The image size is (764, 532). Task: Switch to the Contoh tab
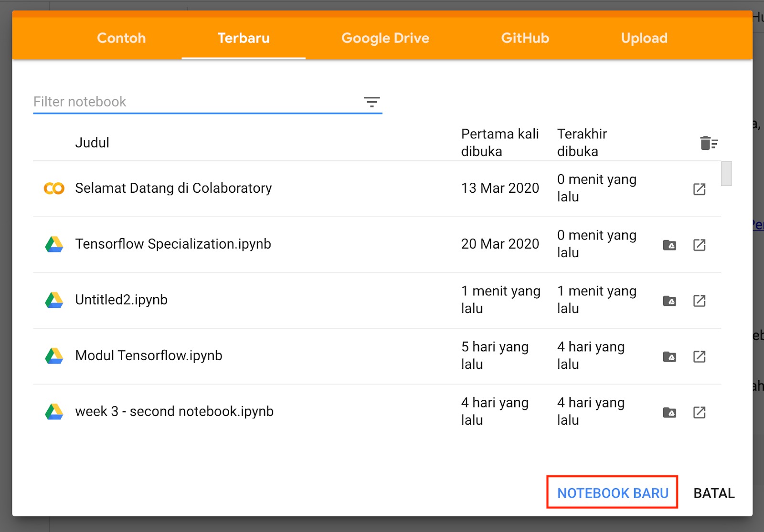[x=121, y=38]
